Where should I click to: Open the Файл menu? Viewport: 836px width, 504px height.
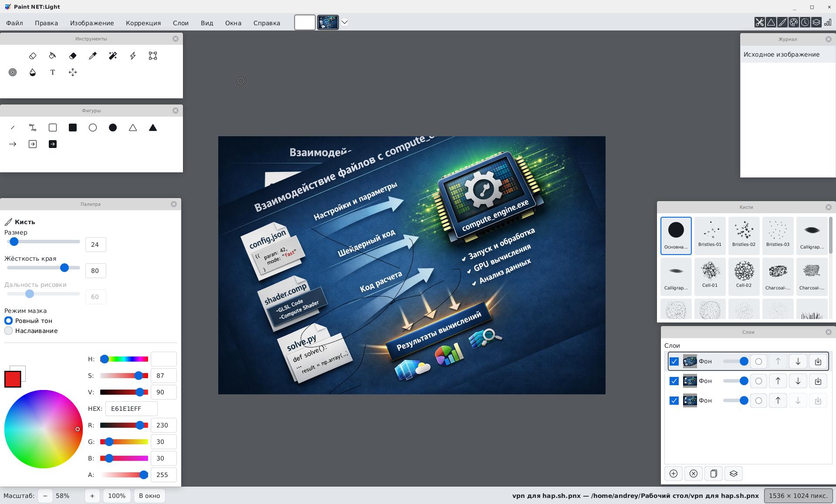(15, 23)
